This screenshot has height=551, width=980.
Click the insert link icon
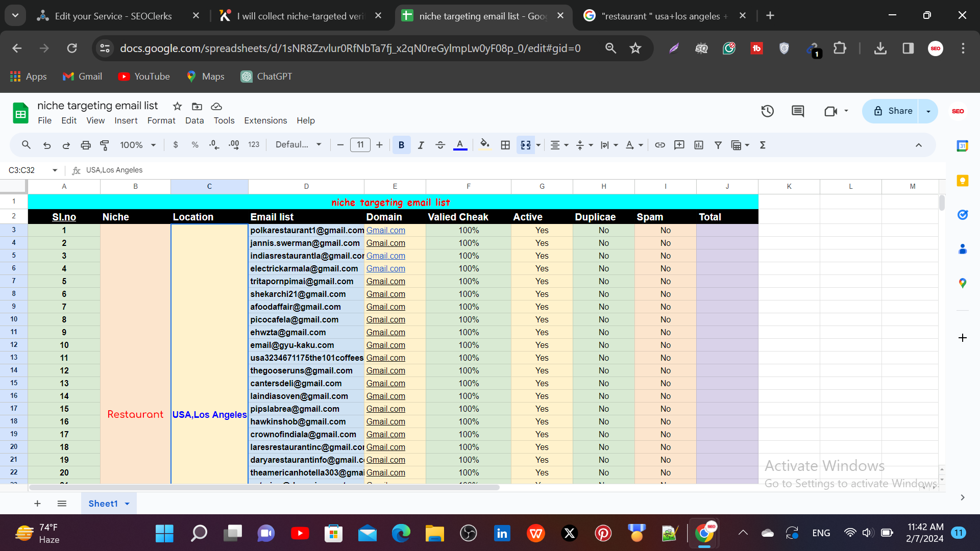[x=660, y=145]
